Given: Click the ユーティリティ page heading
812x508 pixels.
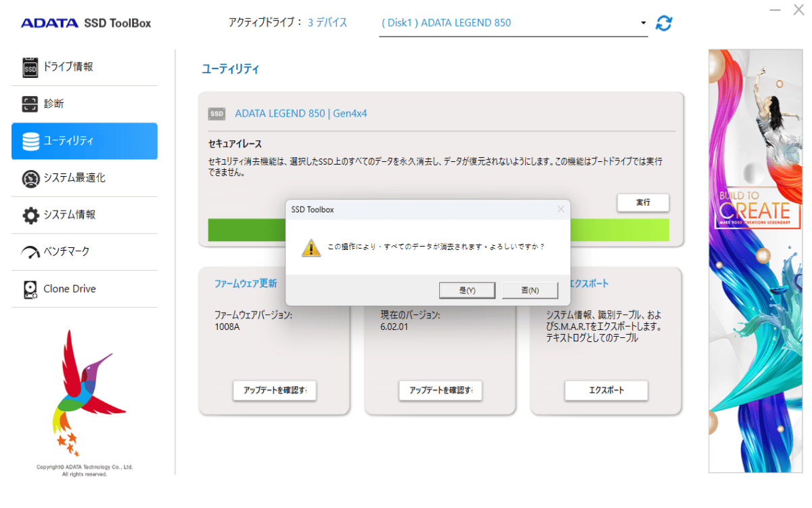Looking at the screenshot, I should pyautogui.click(x=231, y=69).
